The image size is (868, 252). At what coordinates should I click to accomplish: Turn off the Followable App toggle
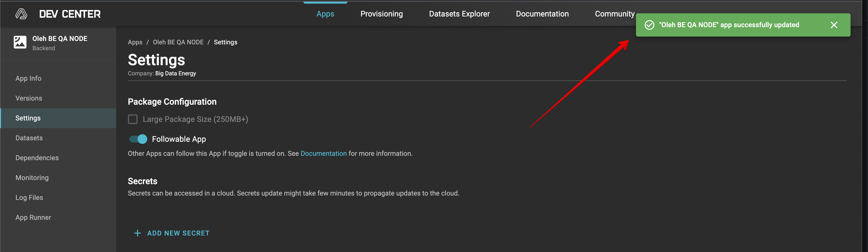139,139
